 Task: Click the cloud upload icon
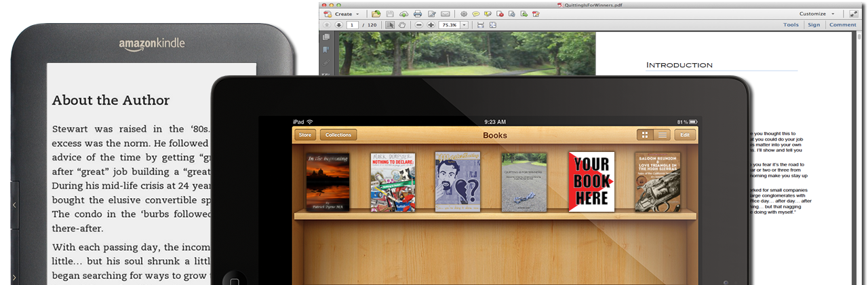403,14
